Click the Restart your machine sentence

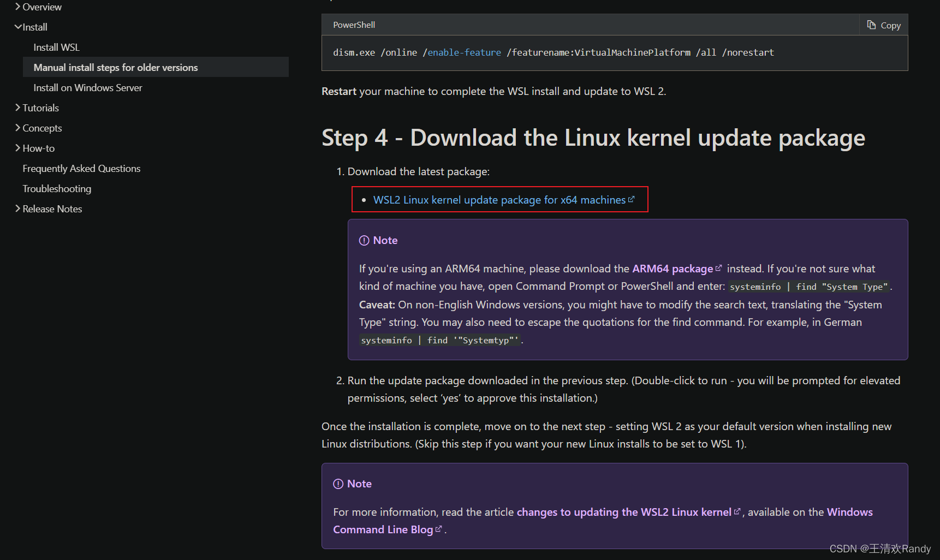[x=493, y=91]
